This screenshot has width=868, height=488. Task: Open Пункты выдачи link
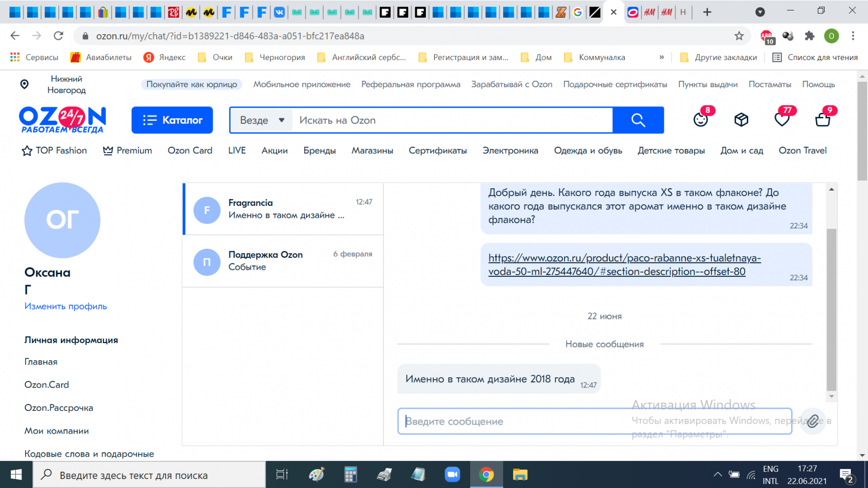coord(708,84)
